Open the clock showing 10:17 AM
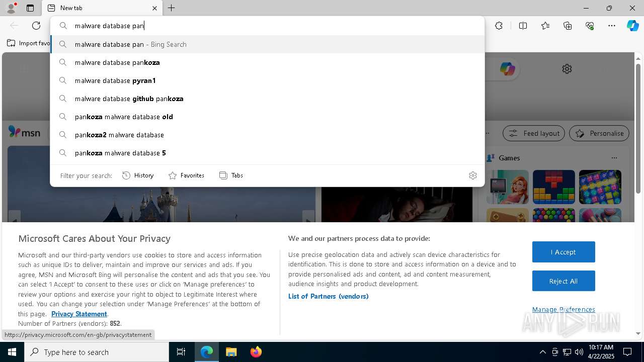Image resolution: width=644 pixels, height=362 pixels. 601,352
